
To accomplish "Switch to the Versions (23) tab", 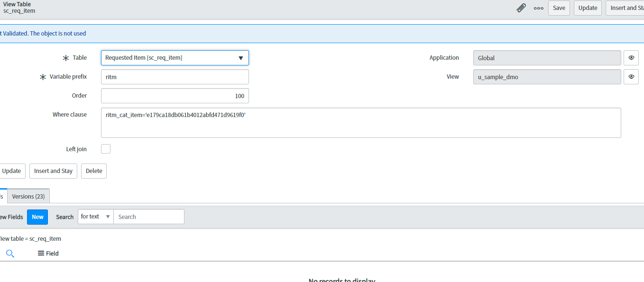I will click(x=28, y=196).
